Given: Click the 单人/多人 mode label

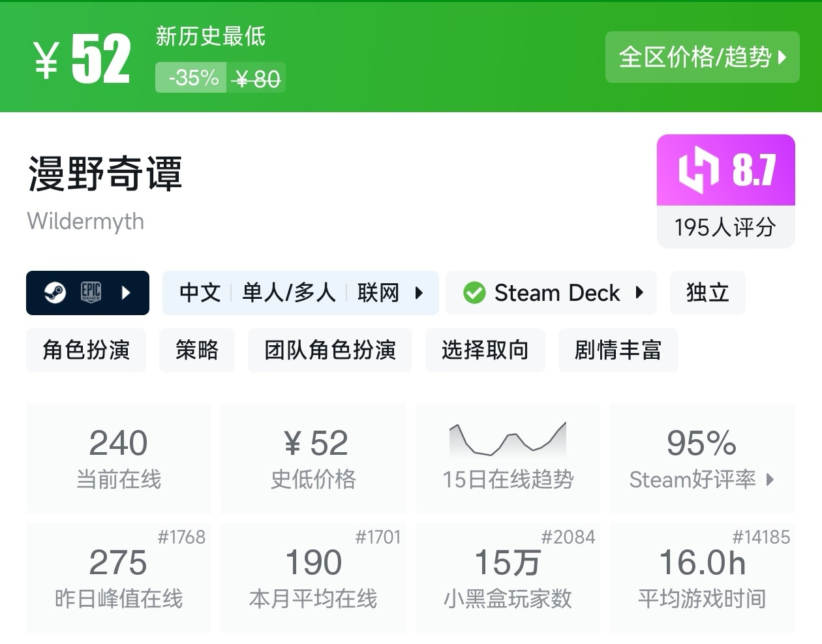Looking at the screenshot, I should pyautogui.click(x=289, y=293).
